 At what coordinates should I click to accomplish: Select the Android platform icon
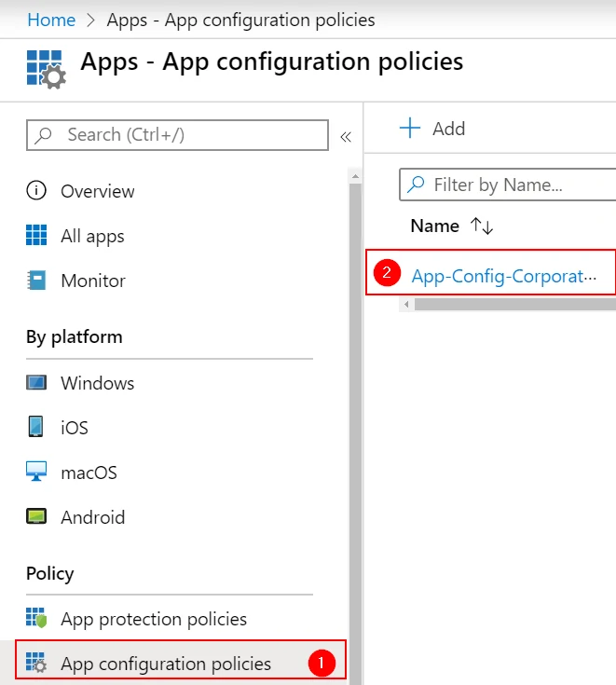pyautogui.click(x=36, y=516)
